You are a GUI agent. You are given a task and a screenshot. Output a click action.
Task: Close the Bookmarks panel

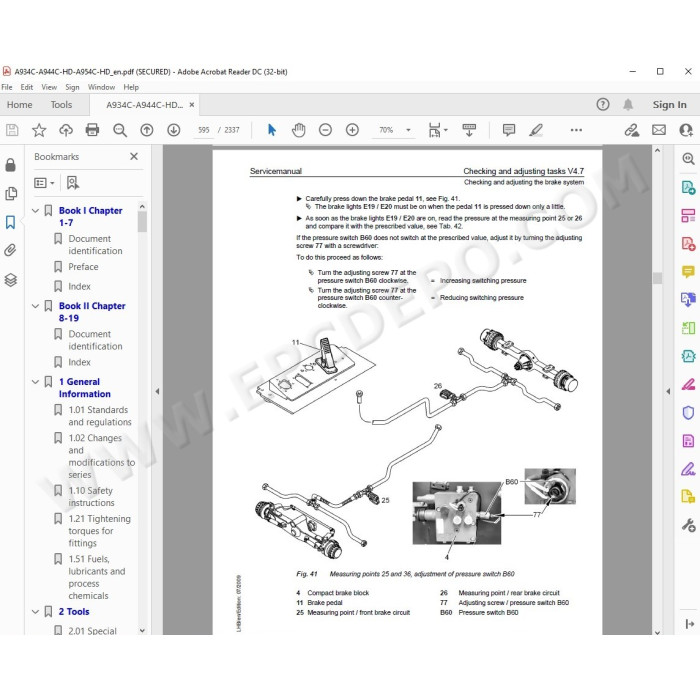pyautogui.click(x=133, y=156)
